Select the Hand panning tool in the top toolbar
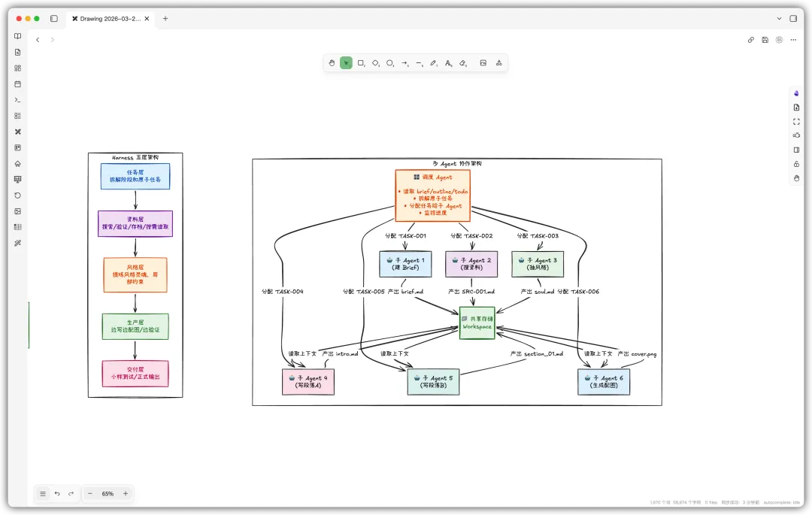Viewport: 812px width, 515px height. coord(332,63)
